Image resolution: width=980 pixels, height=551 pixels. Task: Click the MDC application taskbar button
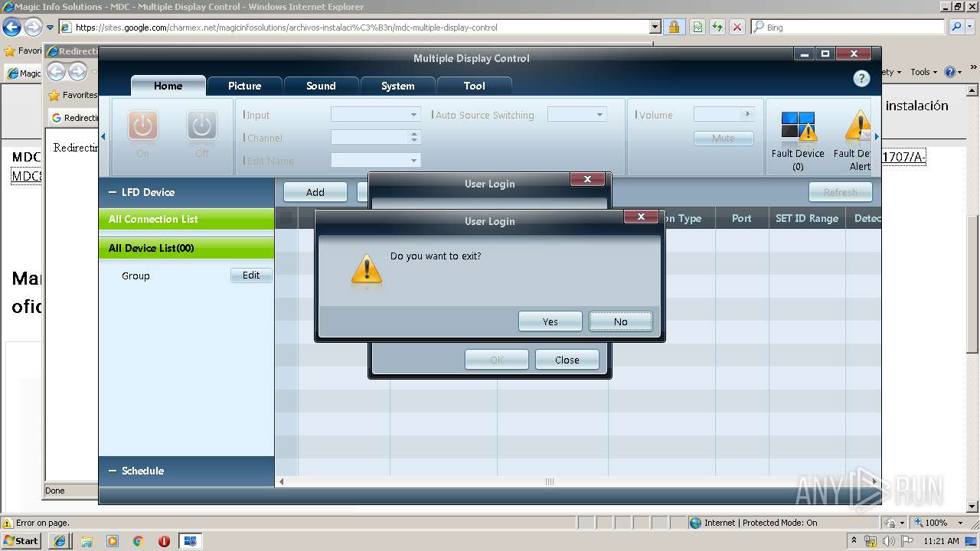(190, 541)
